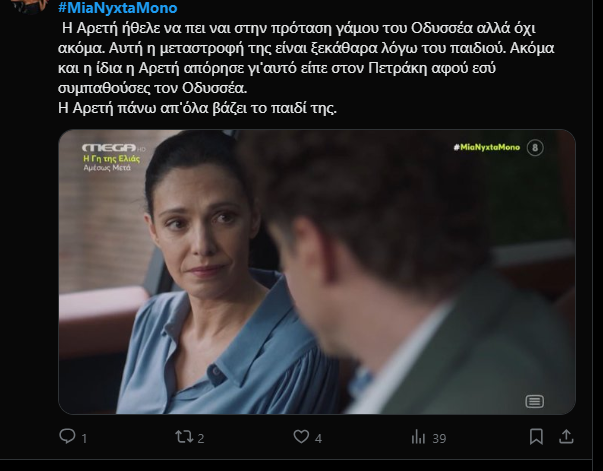Open the attached TV screenshot image
This screenshot has height=471, width=603.
pyautogui.click(x=316, y=272)
